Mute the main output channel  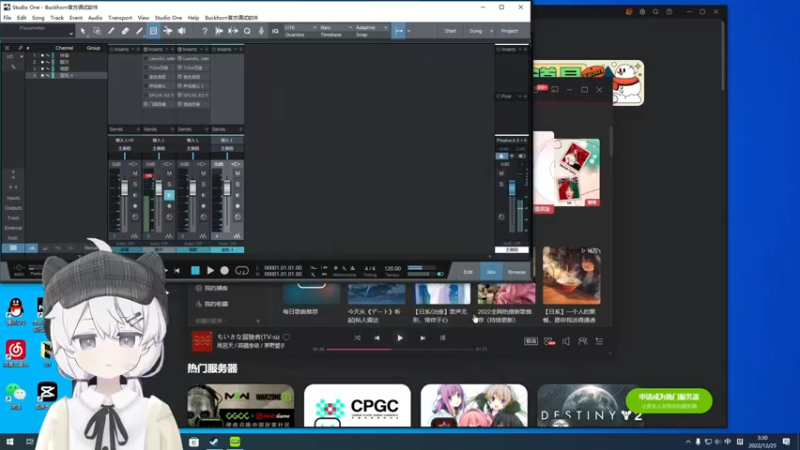click(x=502, y=173)
